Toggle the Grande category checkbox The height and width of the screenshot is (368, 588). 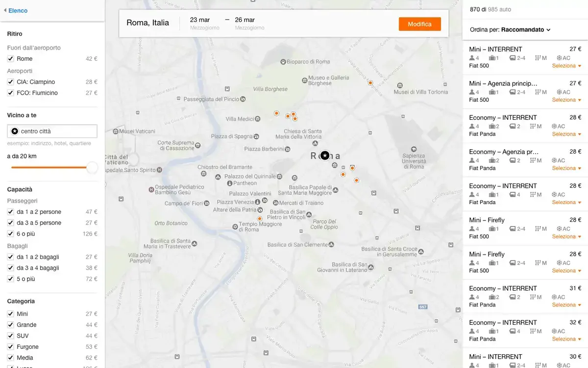point(10,325)
